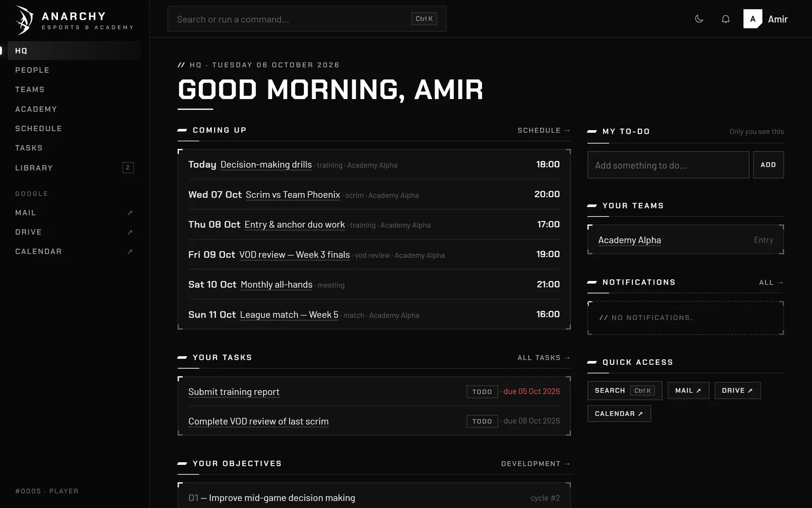Open Submit training report task
Image resolution: width=812 pixels, height=508 pixels.
(x=234, y=392)
